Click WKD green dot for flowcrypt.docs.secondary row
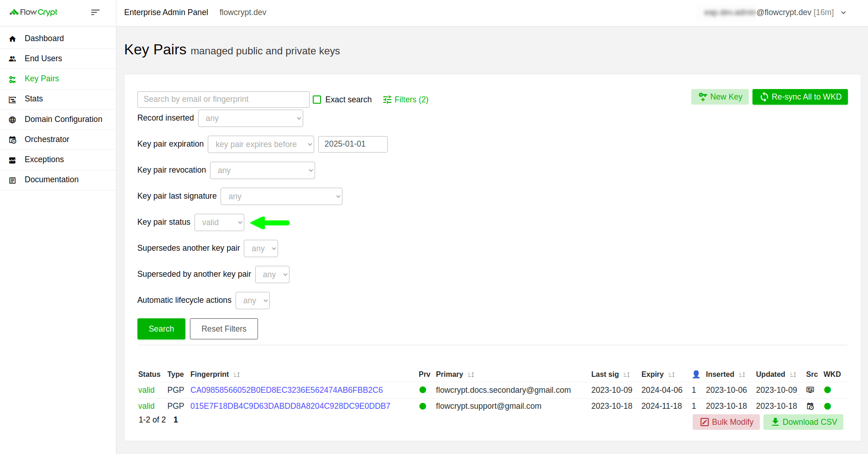This screenshot has height=454, width=868. [827, 390]
